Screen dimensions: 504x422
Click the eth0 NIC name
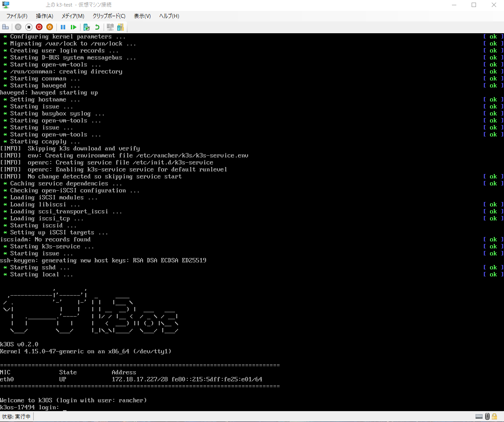[7, 379]
